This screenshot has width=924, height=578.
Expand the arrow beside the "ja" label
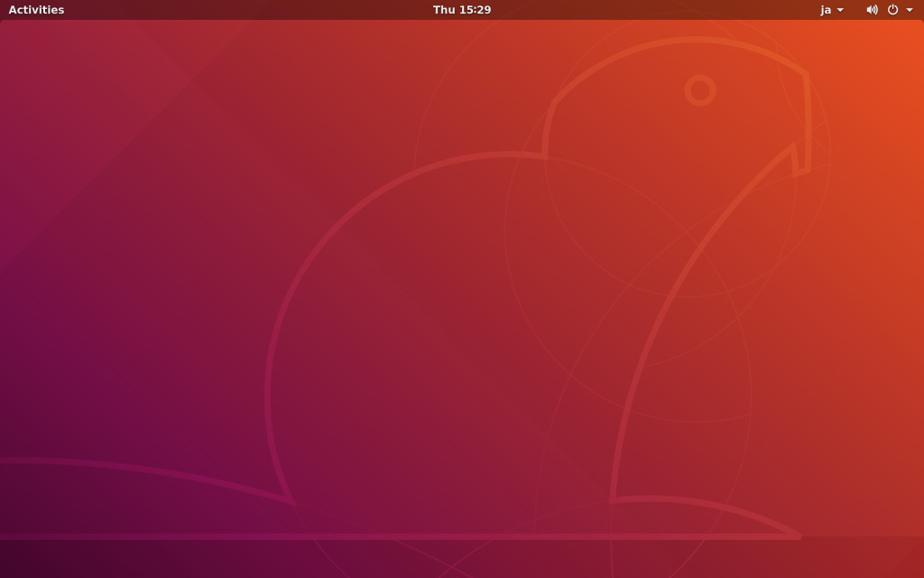pos(841,10)
